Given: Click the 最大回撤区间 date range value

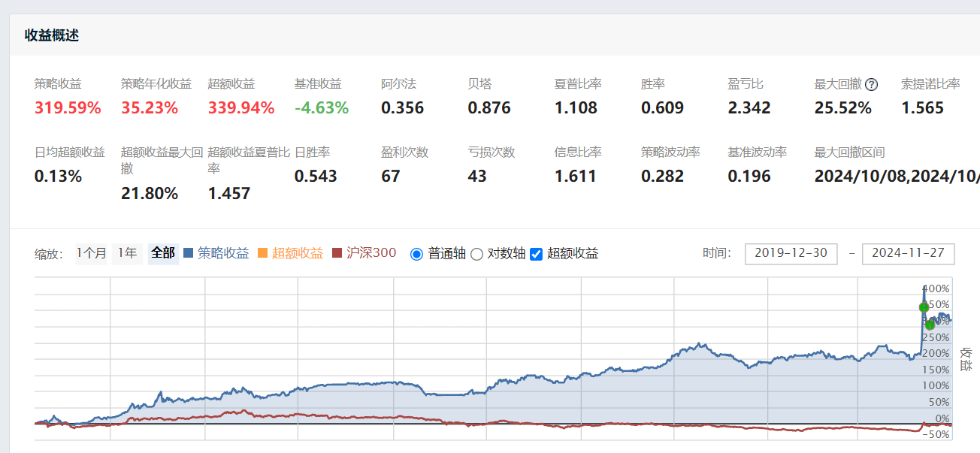Looking at the screenshot, I should pos(896,177).
